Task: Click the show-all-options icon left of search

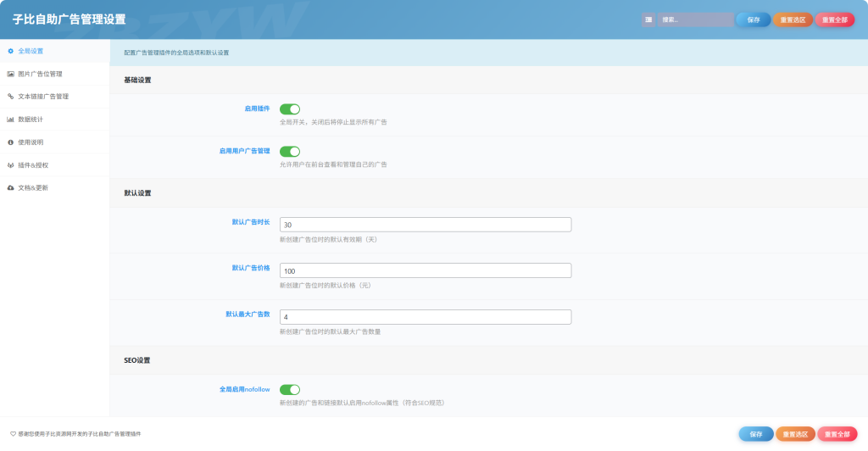Action: pyautogui.click(x=648, y=19)
